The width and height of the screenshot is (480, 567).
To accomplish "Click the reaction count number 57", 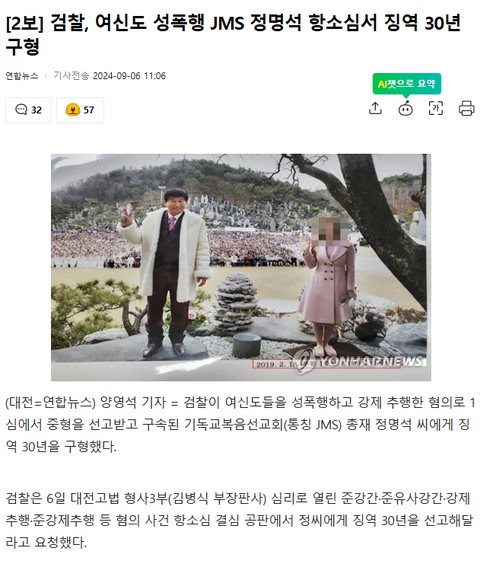I will pyautogui.click(x=89, y=110).
